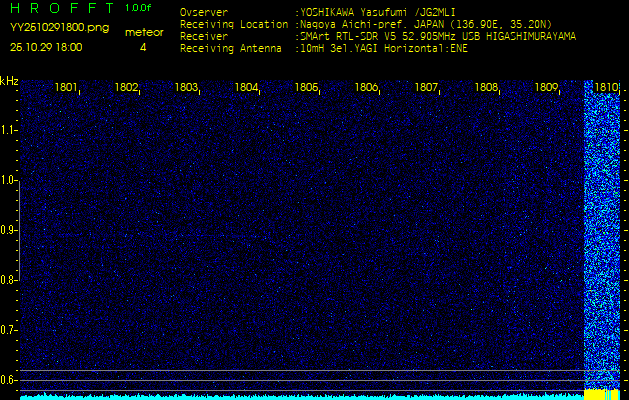Select filename YY2510291800.png
The image size is (629, 400).
click(x=59, y=28)
